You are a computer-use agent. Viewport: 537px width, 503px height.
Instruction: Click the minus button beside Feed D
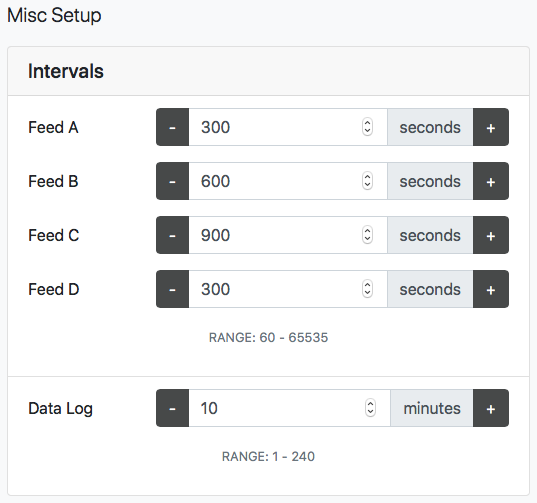click(x=173, y=289)
